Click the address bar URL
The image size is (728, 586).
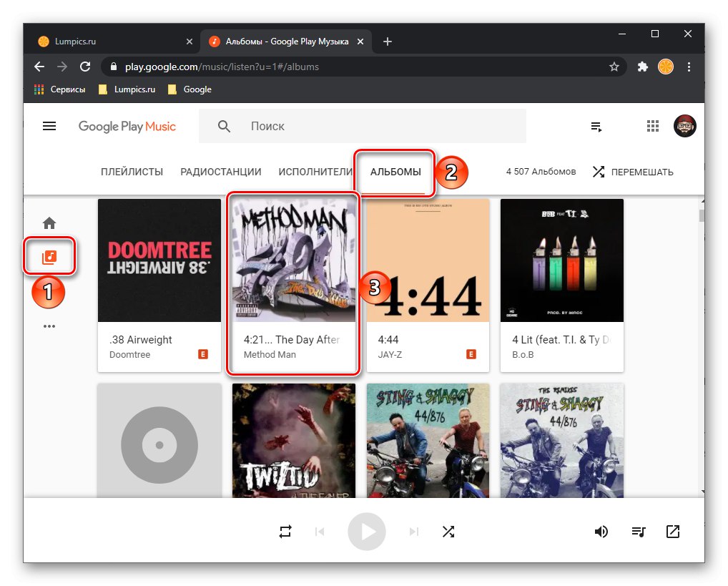222,67
